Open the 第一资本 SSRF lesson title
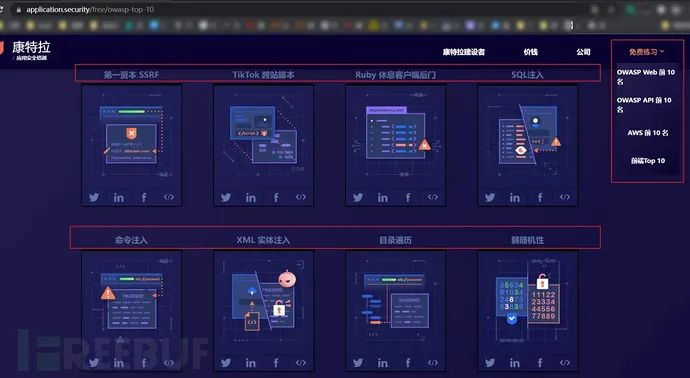Screen dimensions: 690x378 click(131, 75)
